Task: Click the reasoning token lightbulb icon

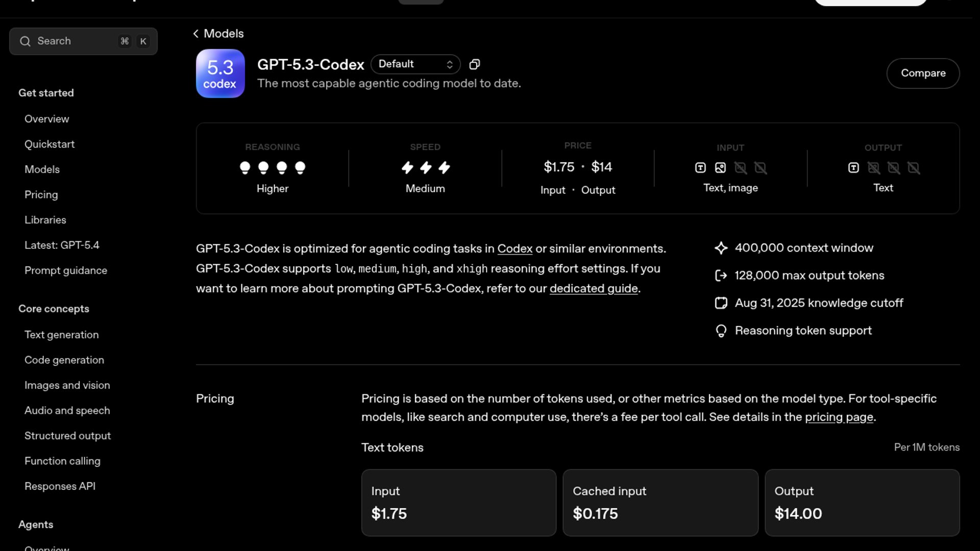Action: [721, 331]
